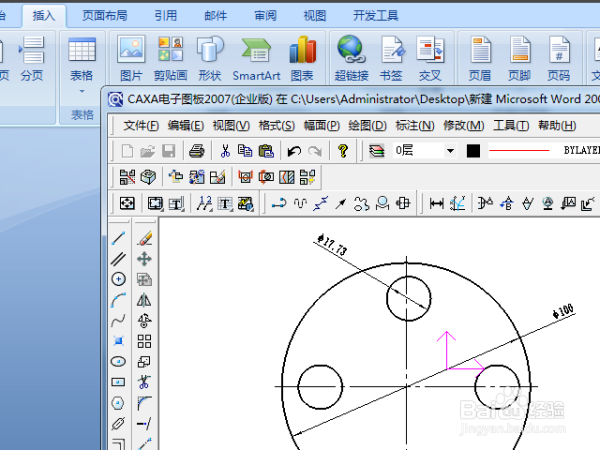Open the CAXA 修改(M) menu
The image size is (600, 450).
(463, 126)
